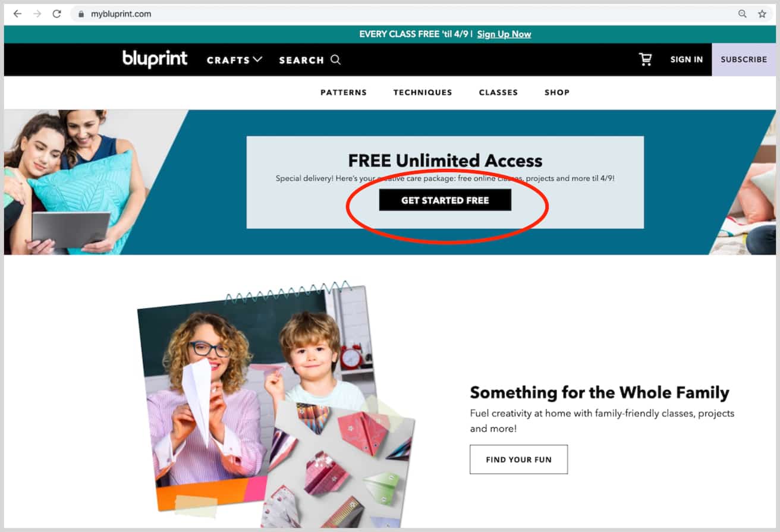780x532 pixels.
Task: Open the PATTERNS menu item
Action: point(344,92)
